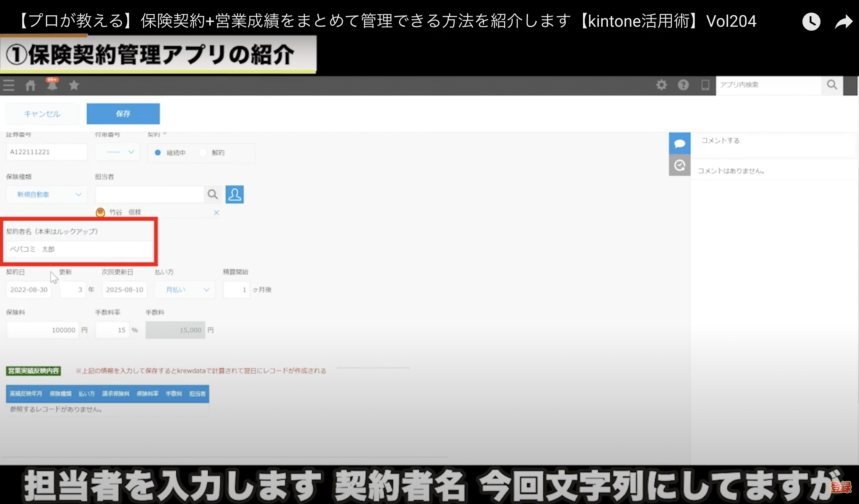The height and width of the screenshot is (504, 859).
Task: Open the hamburger menu icon
Action: [9, 85]
